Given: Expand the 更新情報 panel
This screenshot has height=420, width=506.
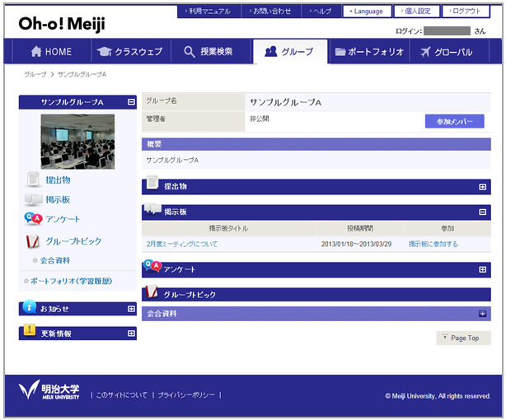Looking at the screenshot, I should (131, 334).
